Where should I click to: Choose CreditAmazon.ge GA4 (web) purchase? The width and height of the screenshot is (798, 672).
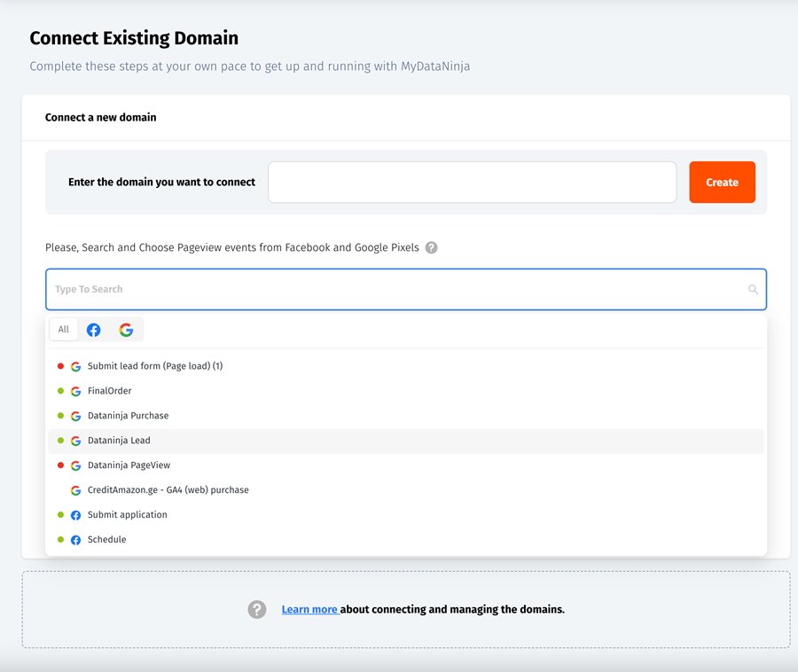tap(168, 490)
